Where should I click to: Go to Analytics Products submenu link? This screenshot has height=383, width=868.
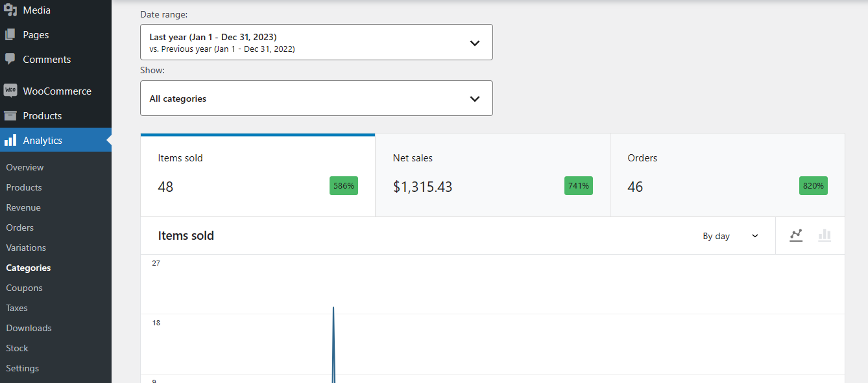(24, 187)
